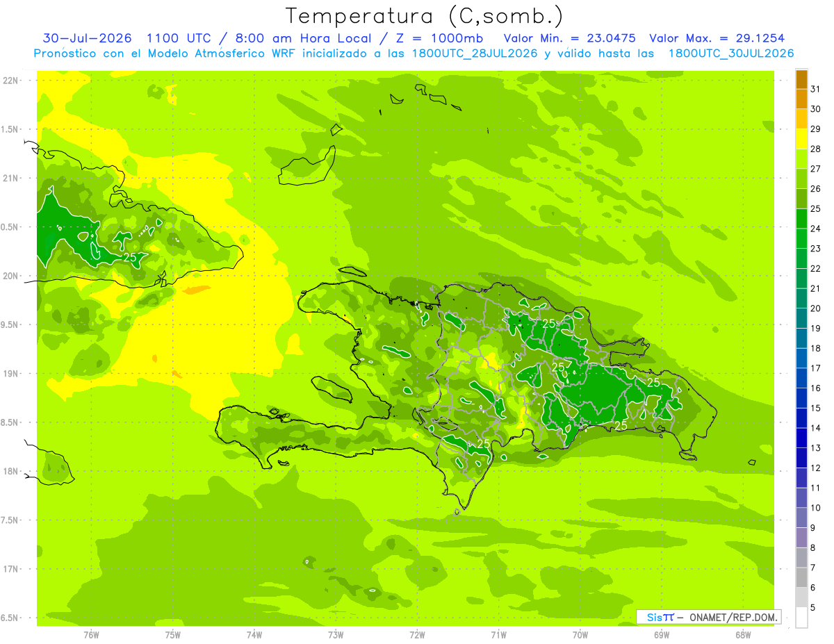Viewport: 834px width, 644px height.
Task: Click legend value 10
Action: coord(816,508)
